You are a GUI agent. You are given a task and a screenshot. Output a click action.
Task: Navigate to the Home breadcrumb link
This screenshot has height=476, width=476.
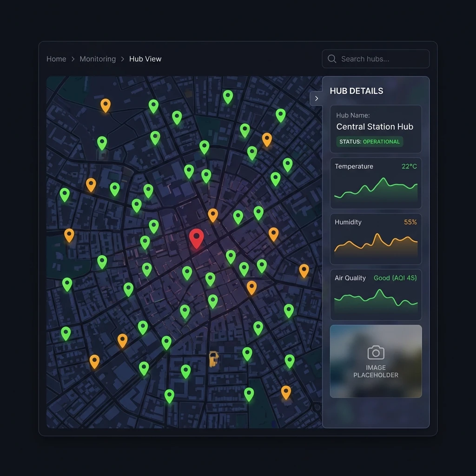[x=56, y=59]
